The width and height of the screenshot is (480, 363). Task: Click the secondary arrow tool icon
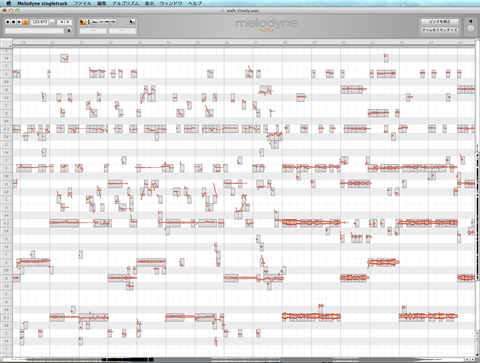[132, 22]
